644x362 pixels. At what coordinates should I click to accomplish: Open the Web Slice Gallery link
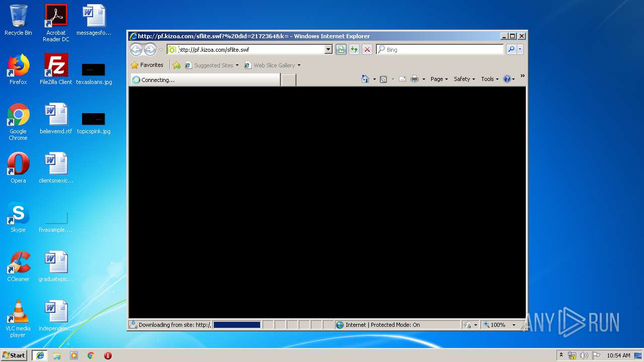pyautogui.click(x=270, y=65)
